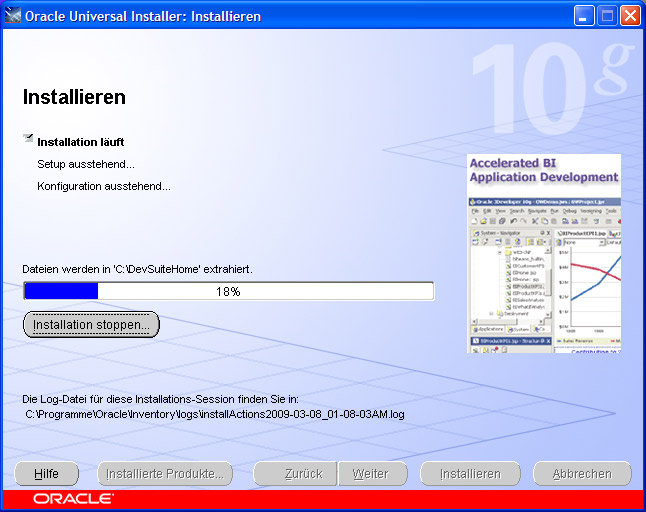Click the 'Dateien werden in C:\DevSuiteHome extrahiert' message
This screenshot has width=646, height=512.
pos(137,269)
